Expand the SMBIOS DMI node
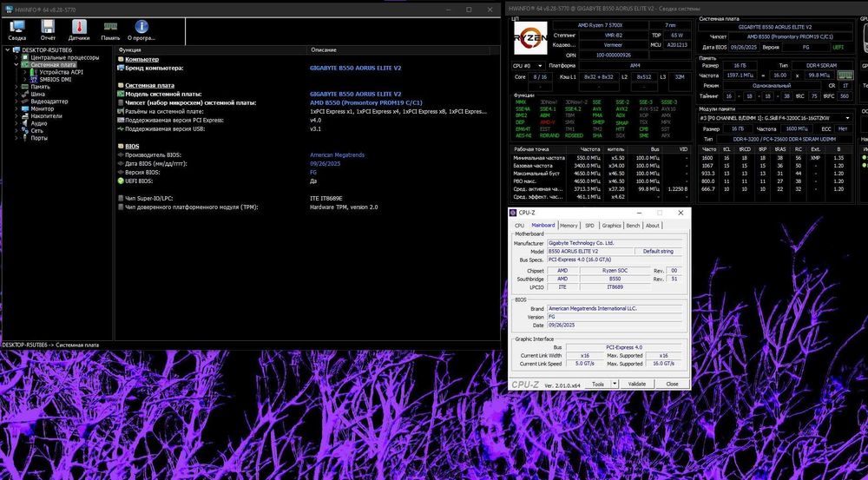The width and height of the screenshot is (868, 480). coord(25,79)
